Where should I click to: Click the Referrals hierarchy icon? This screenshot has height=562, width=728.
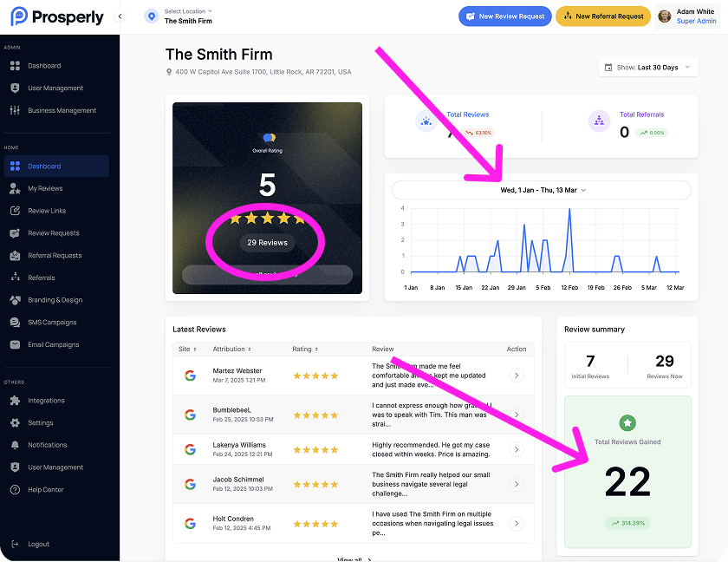point(15,278)
